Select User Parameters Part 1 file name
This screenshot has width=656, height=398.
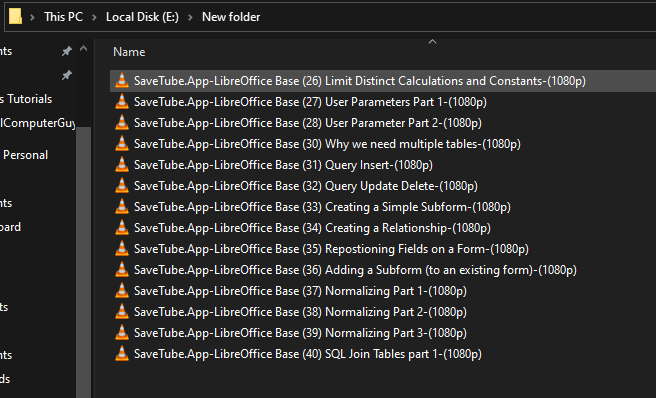click(x=310, y=102)
